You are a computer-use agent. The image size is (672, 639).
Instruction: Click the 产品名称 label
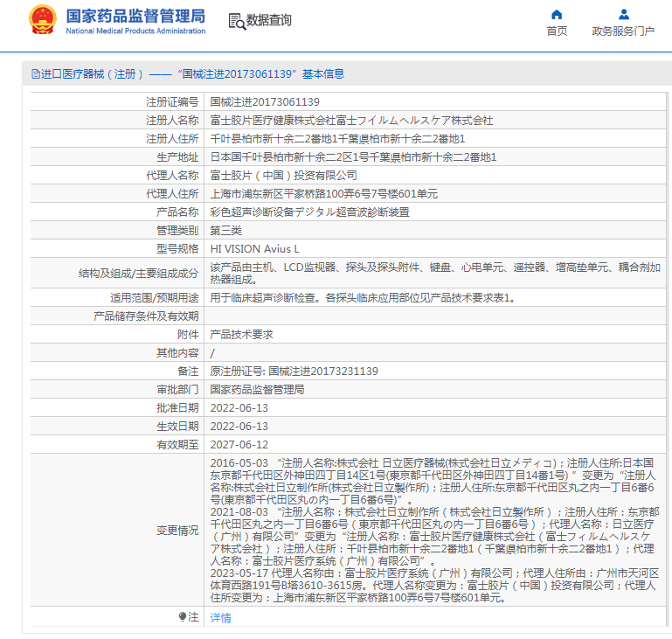pos(177,212)
